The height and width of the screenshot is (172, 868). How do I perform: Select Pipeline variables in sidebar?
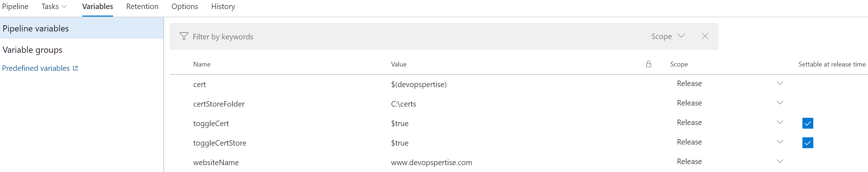[82, 28]
